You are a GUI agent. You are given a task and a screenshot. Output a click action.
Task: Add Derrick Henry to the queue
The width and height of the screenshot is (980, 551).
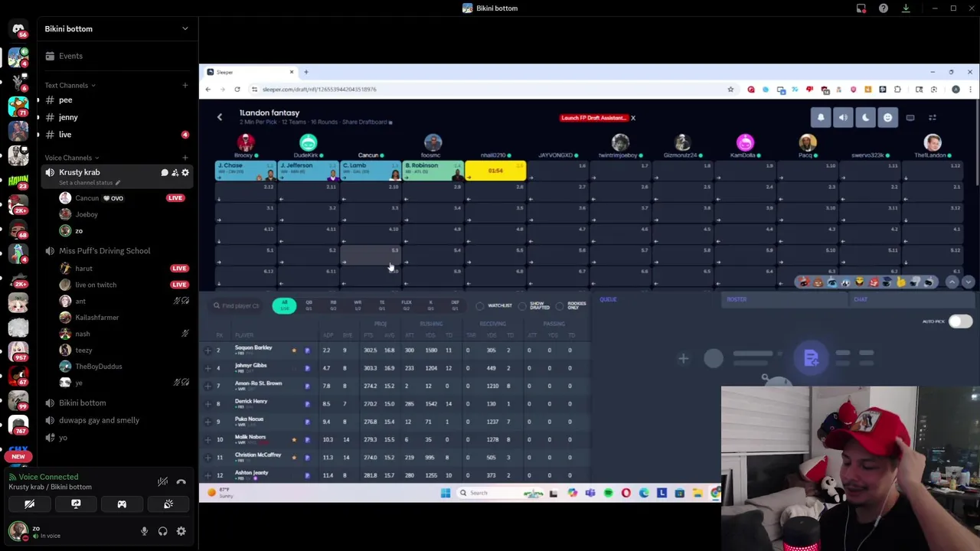tap(207, 404)
